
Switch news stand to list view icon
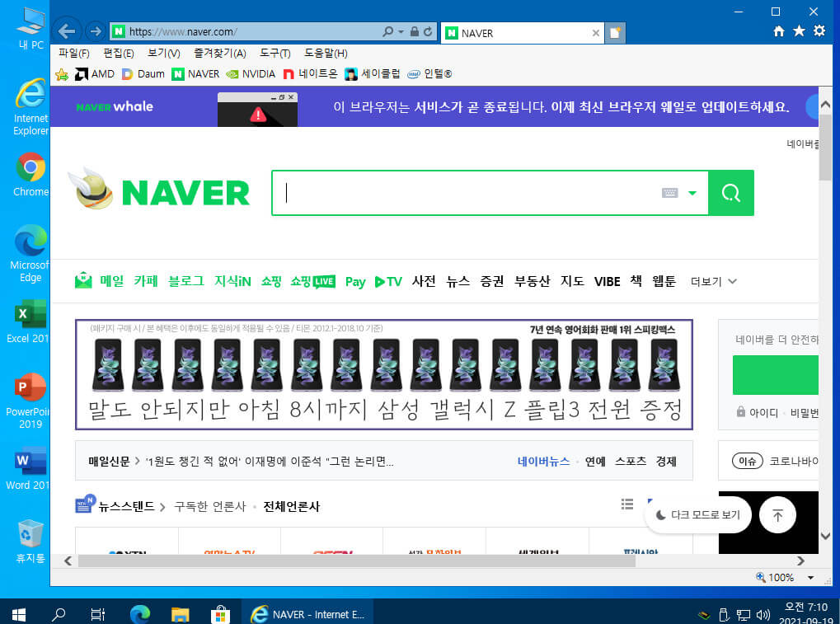coord(627,504)
